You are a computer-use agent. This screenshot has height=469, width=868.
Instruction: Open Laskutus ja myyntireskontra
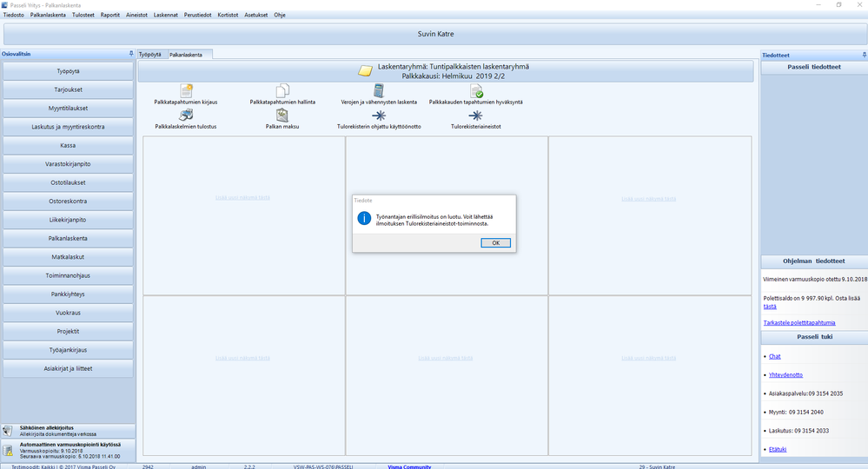point(68,127)
